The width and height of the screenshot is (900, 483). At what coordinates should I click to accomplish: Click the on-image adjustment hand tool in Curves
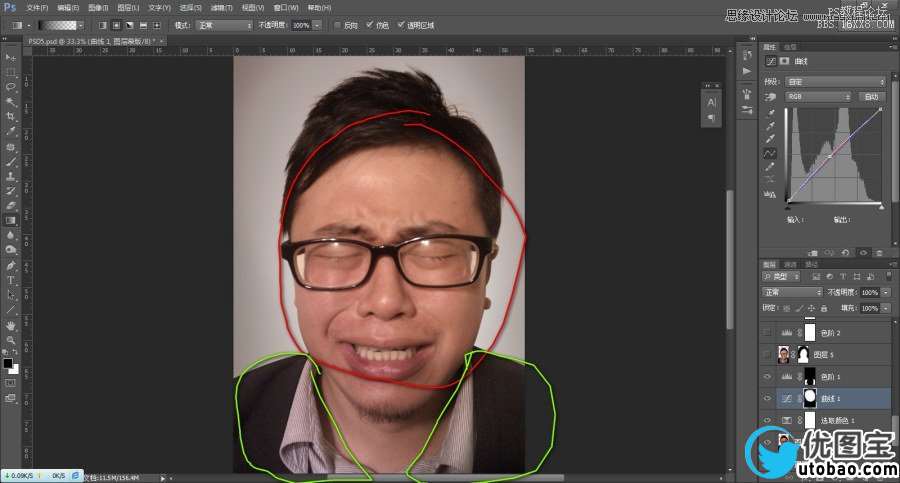(770, 97)
